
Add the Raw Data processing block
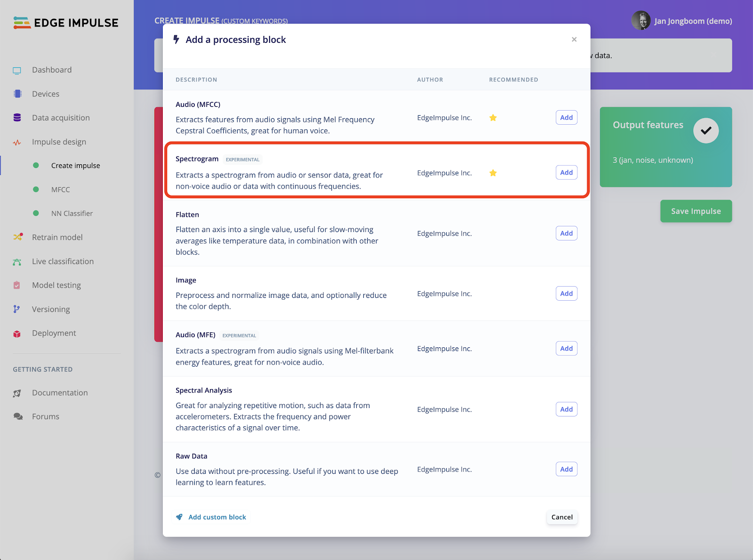pos(567,469)
